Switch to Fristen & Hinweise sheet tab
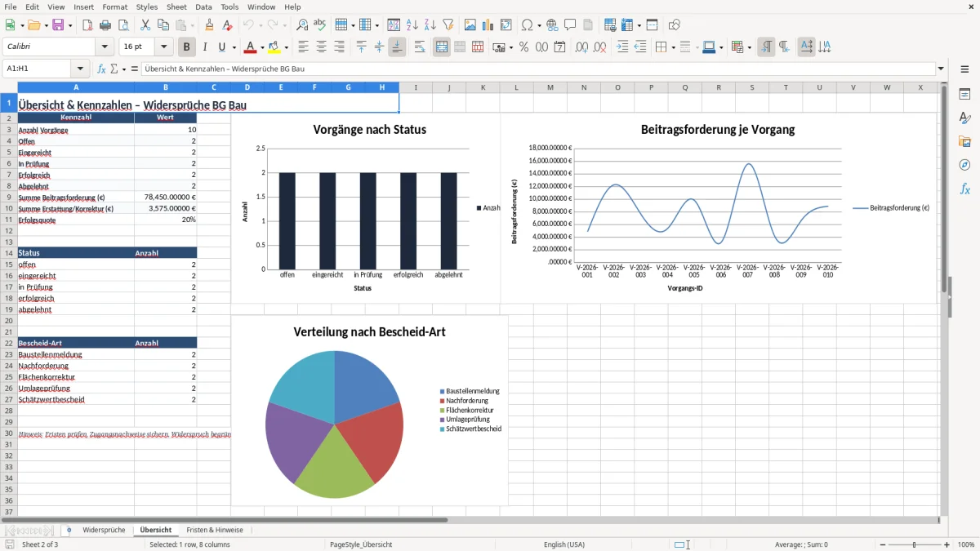Viewport: 980px width, 551px height. (x=215, y=530)
